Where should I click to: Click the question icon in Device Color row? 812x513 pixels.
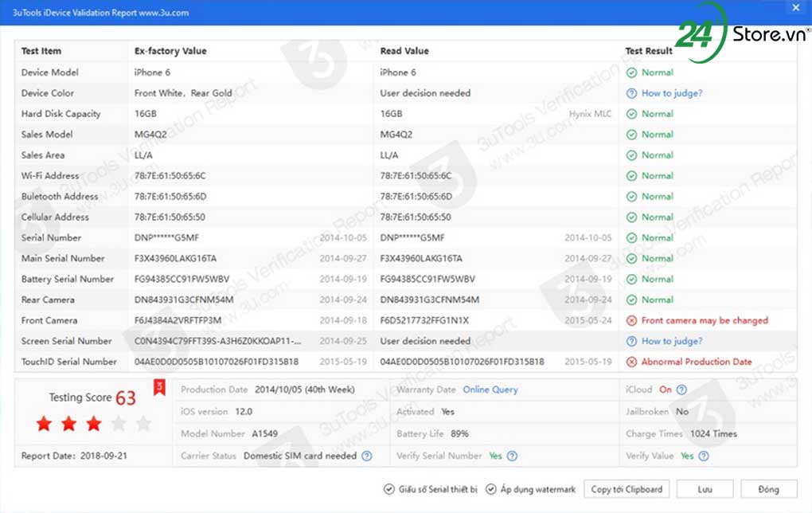coord(631,93)
